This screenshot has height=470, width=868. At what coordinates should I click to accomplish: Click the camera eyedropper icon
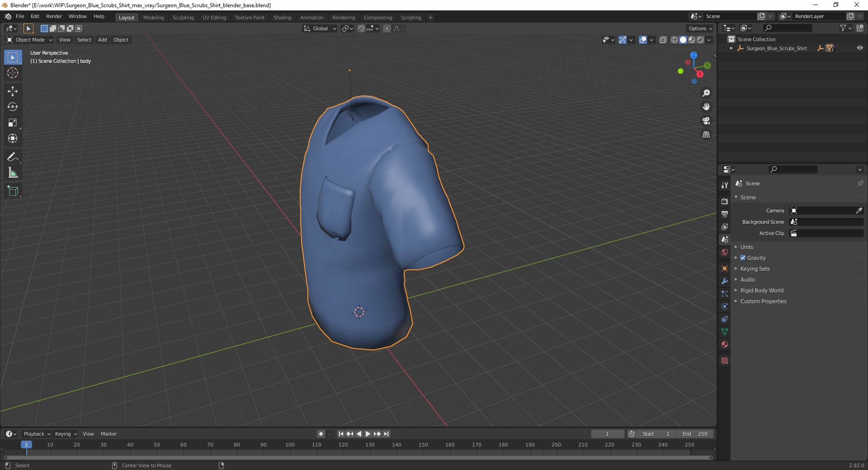click(x=859, y=211)
